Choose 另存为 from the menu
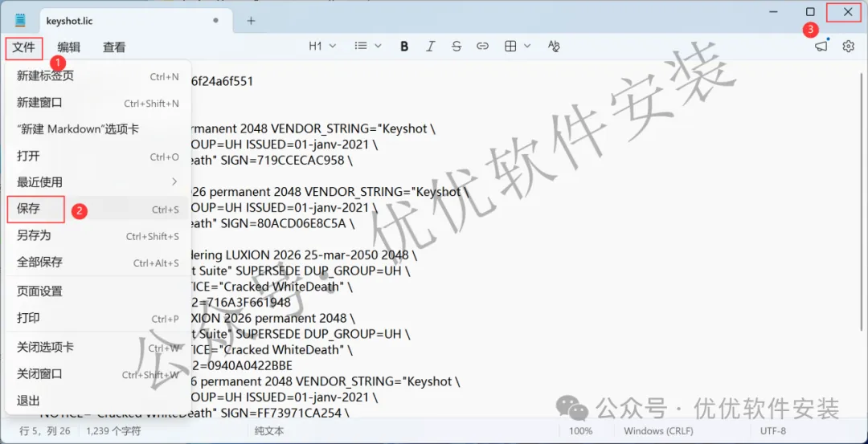 click(x=98, y=236)
